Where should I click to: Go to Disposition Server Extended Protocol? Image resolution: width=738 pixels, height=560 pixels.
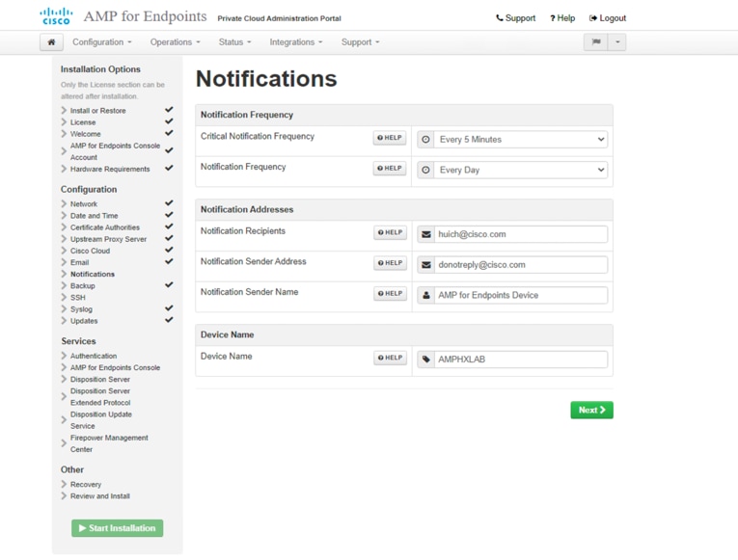pos(100,397)
